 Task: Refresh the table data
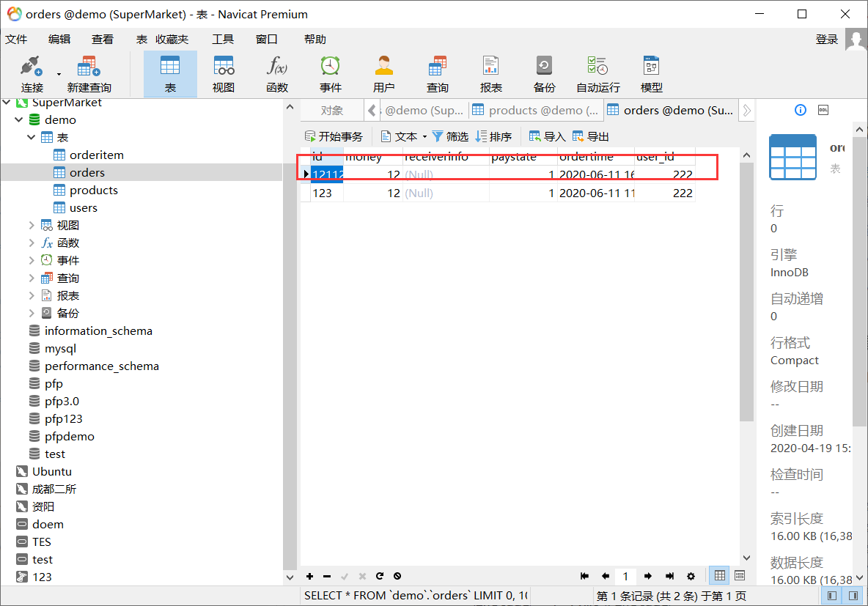380,576
